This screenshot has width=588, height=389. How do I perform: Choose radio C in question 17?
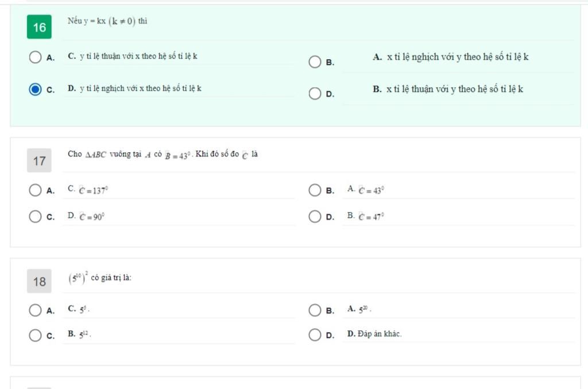pyautogui.click(x=36, y=217)
